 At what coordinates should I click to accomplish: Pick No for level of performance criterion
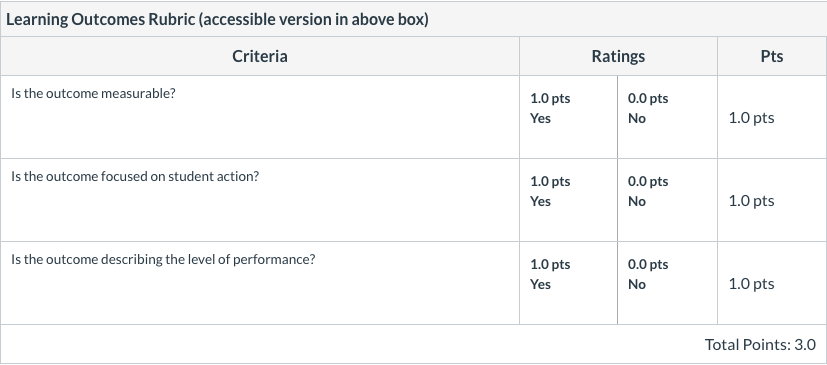pyautogui.click(x=667, y=283)
